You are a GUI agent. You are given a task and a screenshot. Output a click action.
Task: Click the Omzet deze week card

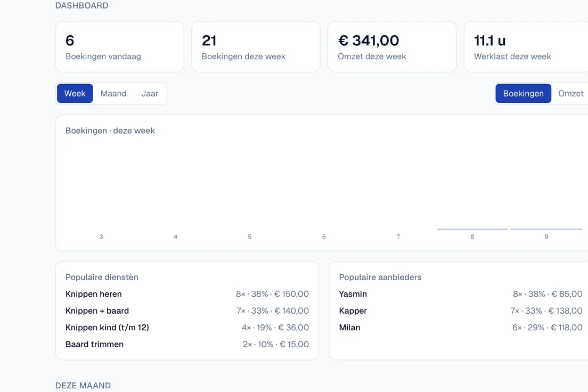[x=392, y=46]
